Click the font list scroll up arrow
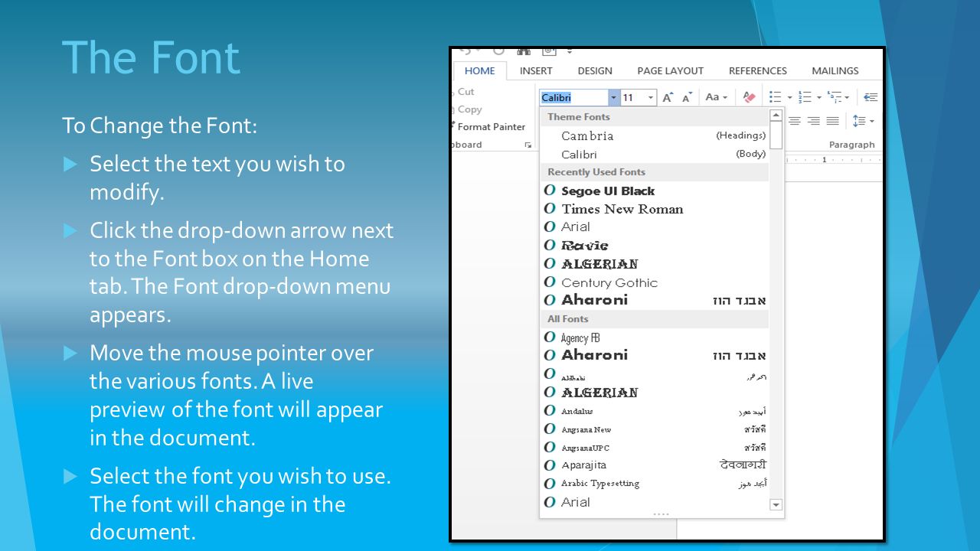 (x=776, y=115)
